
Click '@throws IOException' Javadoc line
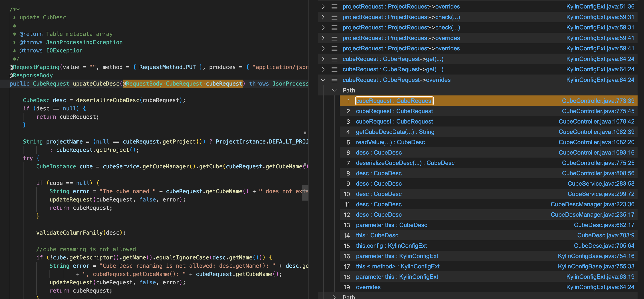tap(48, 51)
